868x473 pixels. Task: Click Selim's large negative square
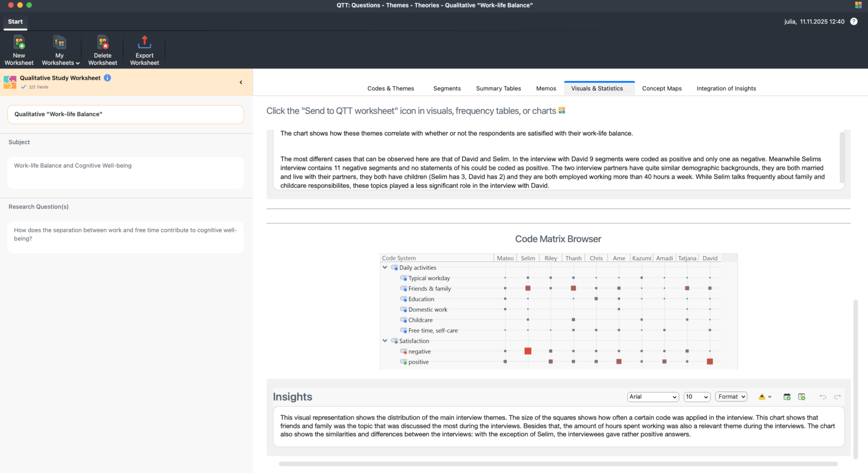528,351
